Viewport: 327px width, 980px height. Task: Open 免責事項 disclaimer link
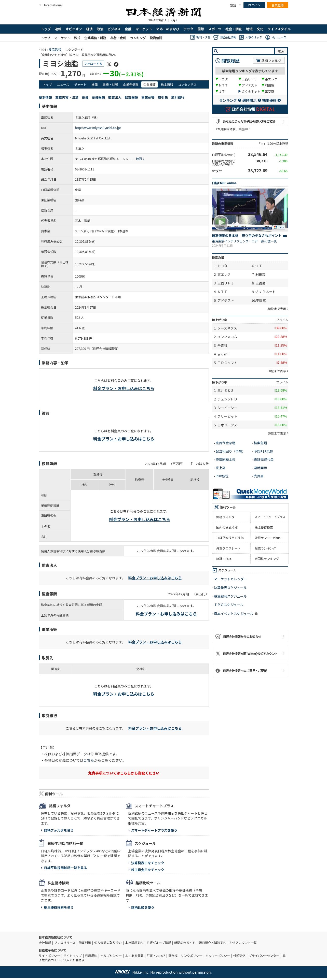click(x=124, y=773)
